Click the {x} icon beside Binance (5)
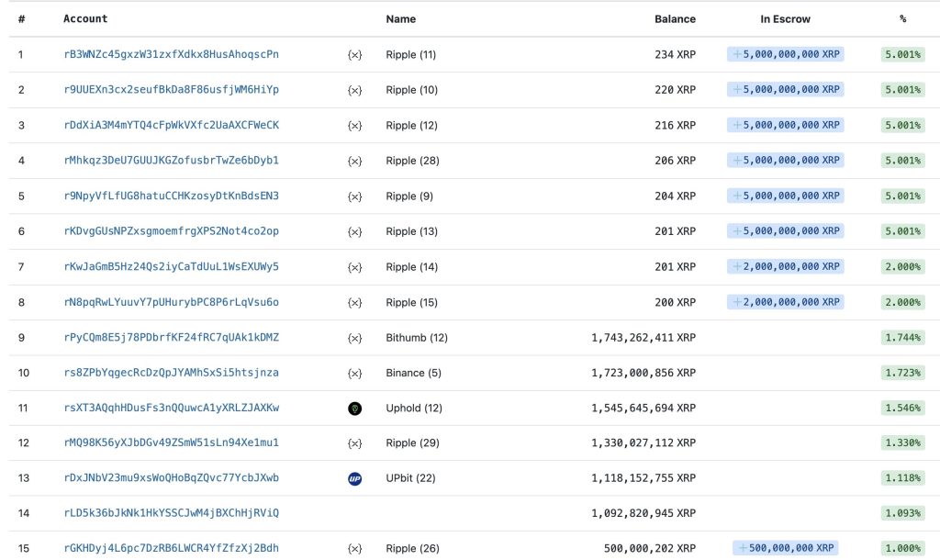This screenshot has width=940, height=560. [355, 373]
